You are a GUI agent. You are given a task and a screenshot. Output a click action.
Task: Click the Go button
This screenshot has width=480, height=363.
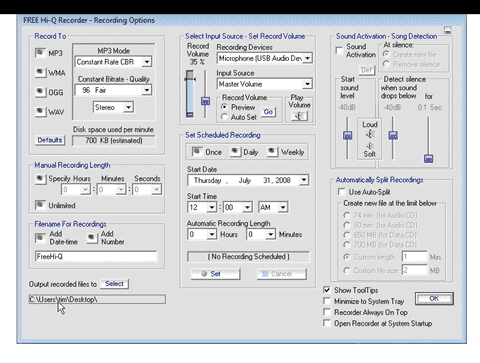[268, 112]
